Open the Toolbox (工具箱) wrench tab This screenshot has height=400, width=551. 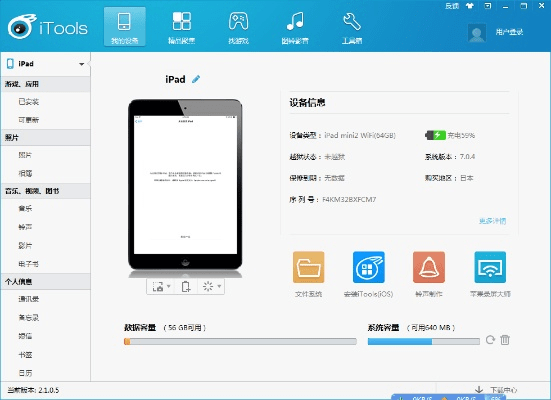pyautogui.click(x=352, y=27)
